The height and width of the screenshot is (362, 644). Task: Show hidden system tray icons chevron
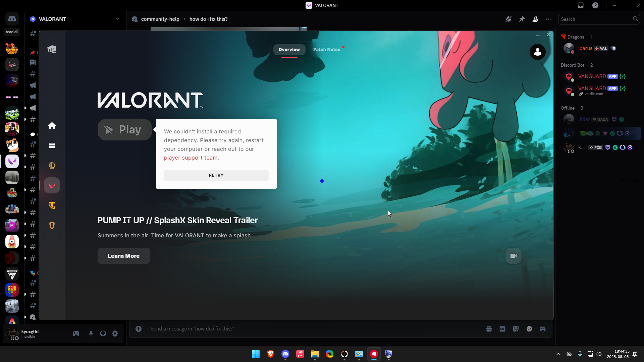(558, 354)
